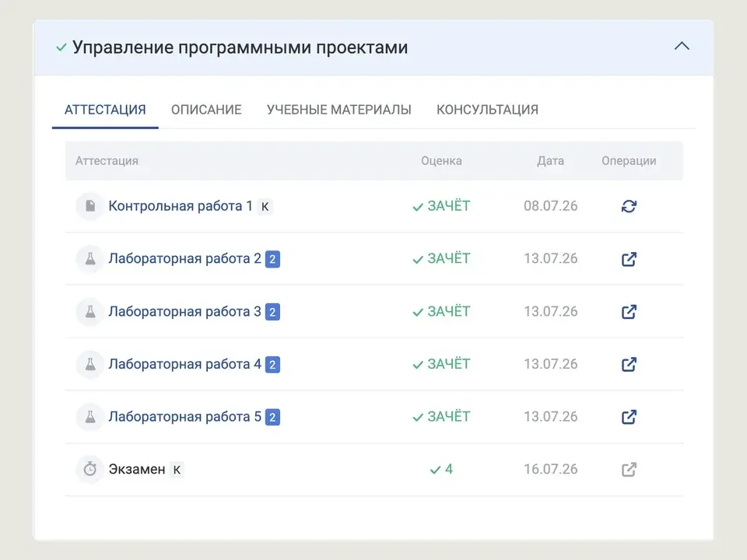
Task: Click the date 16.07.26 of Экзамен
Action: [551, 469]
